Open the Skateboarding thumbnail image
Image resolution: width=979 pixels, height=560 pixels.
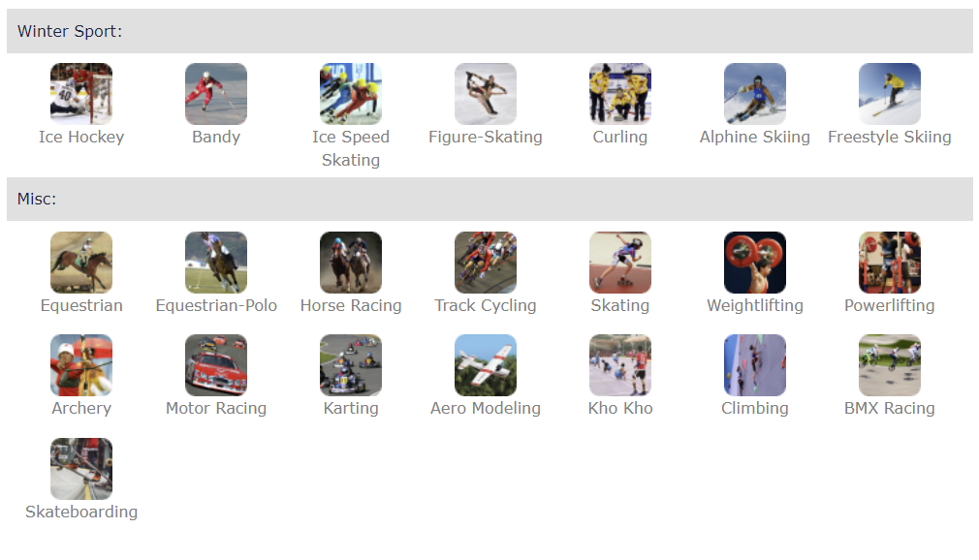81,468
